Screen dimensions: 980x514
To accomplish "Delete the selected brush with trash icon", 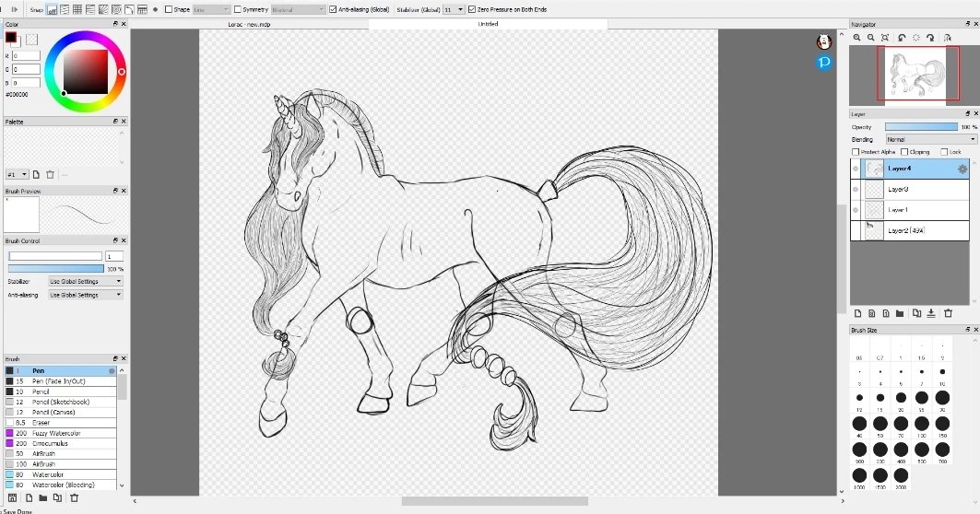I will tap(75, 497).
